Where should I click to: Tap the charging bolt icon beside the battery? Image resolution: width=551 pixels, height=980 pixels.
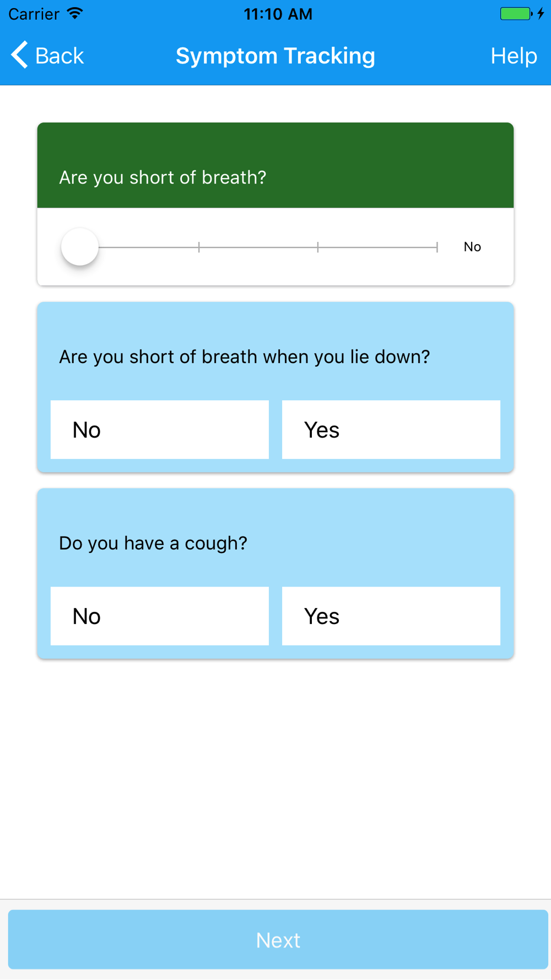point(541,14)
